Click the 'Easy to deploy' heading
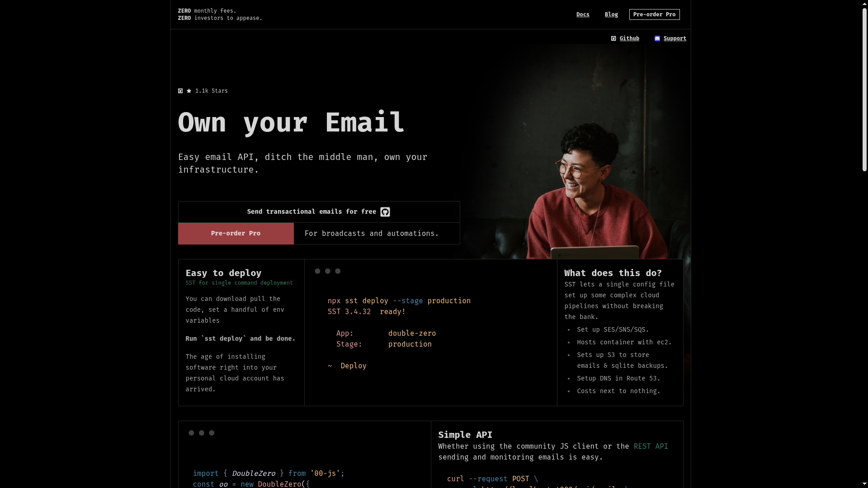Screen dimensions: 868x488 (223, 273)
